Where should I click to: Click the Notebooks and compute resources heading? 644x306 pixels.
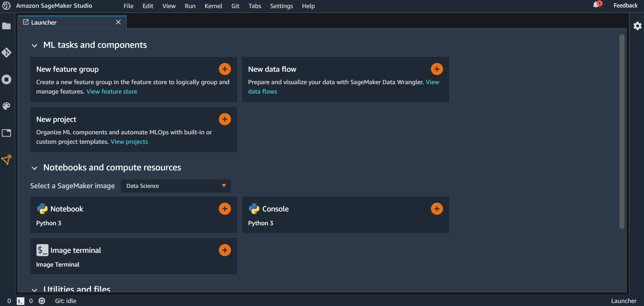[112, 168]
